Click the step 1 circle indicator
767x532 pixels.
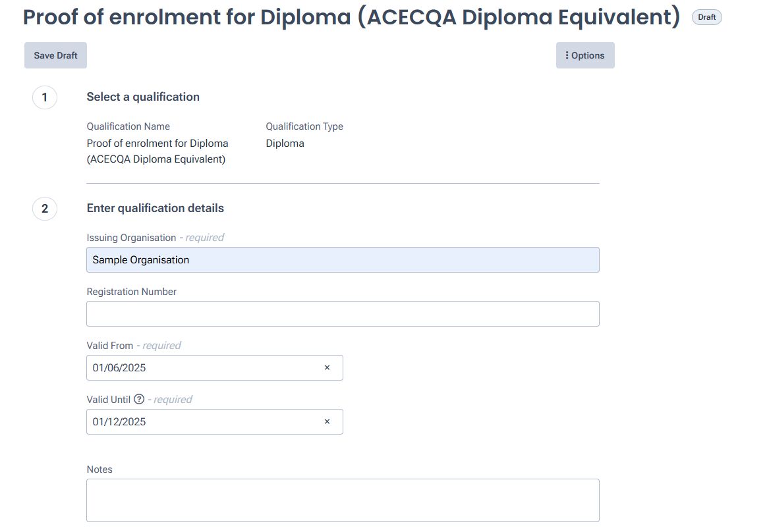pyautogui.click(x=45, y=97)
